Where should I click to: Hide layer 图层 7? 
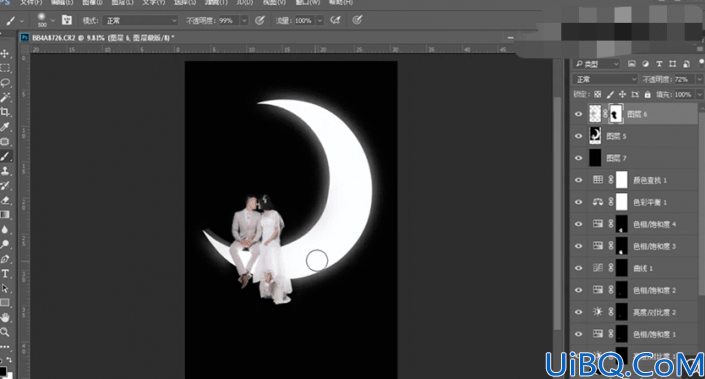click(x=579, y=158)
